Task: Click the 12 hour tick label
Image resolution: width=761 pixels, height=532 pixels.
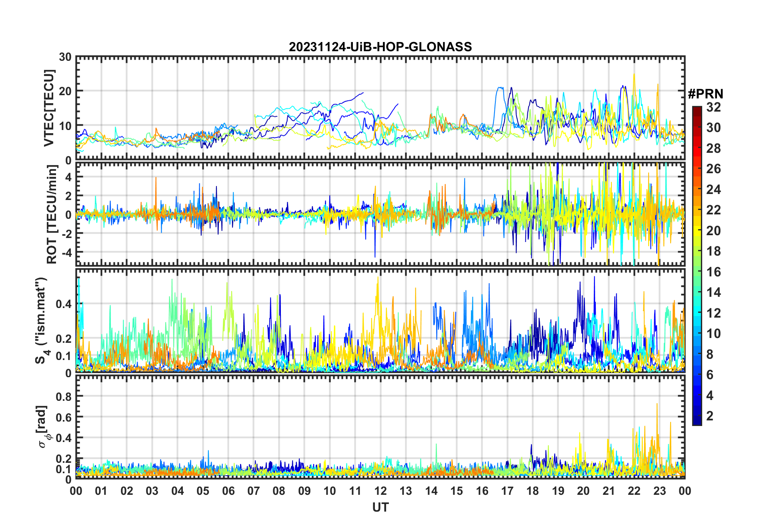Action: click(380, 491)
